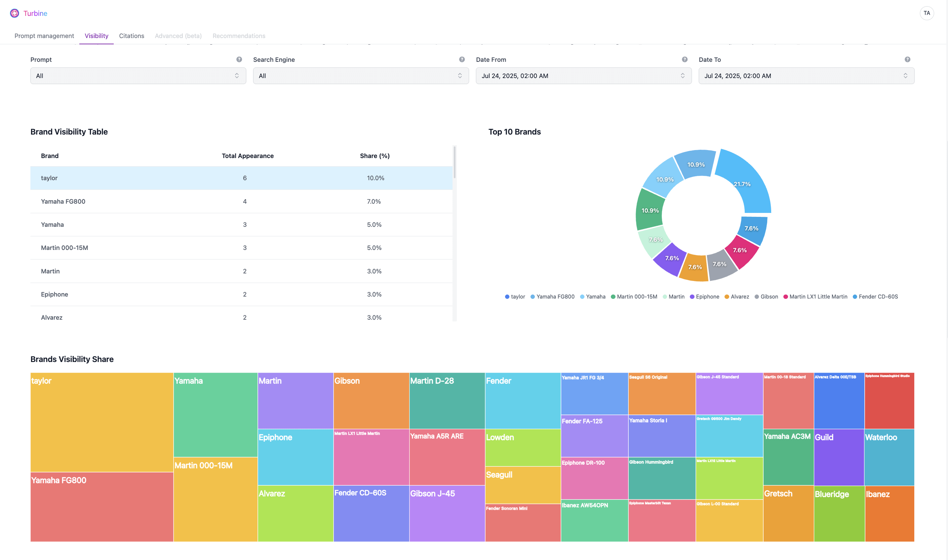The image size is (948, 560).
Task: Click the Yamaha AC3M treemap tile
Action: (788, 457)
